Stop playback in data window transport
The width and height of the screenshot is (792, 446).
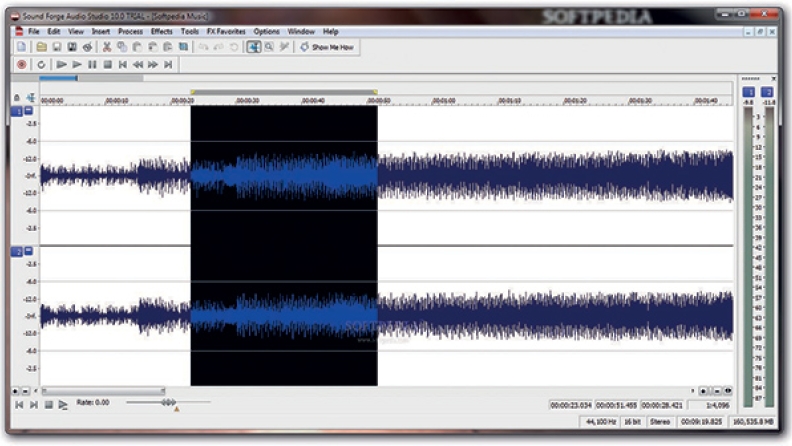pyautogui.click(x=48, y=405)
